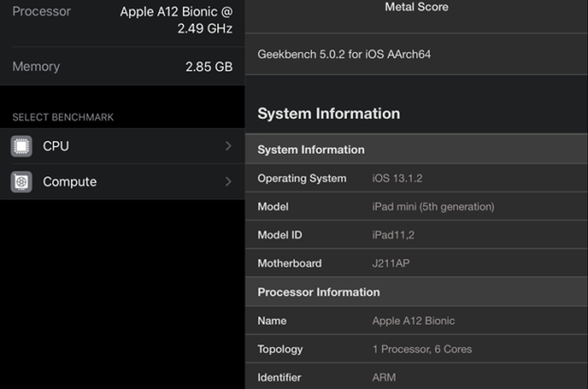The image size is (588, 389).
Task: Select the CPU benchmark label
Action: pos(56,146)
